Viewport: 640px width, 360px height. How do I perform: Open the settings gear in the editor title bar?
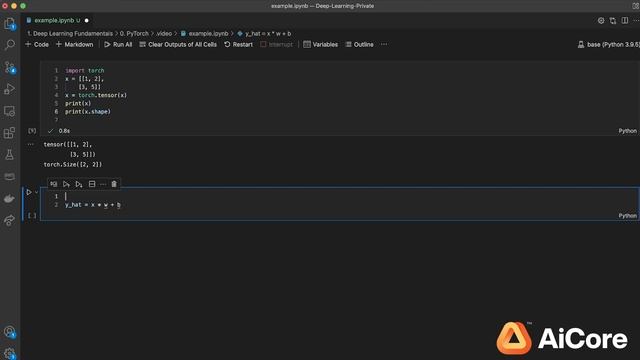coord(601,20)
